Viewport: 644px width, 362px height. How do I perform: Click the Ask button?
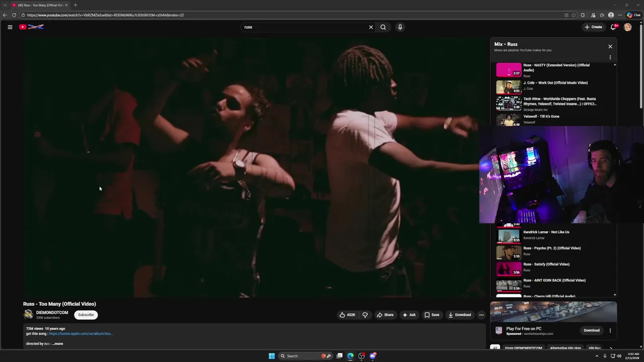click(409, 315)
